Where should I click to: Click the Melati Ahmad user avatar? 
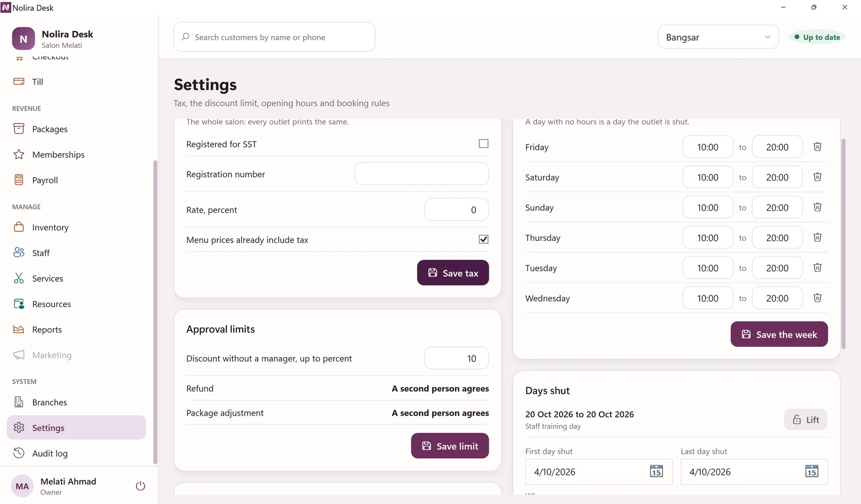22,486
